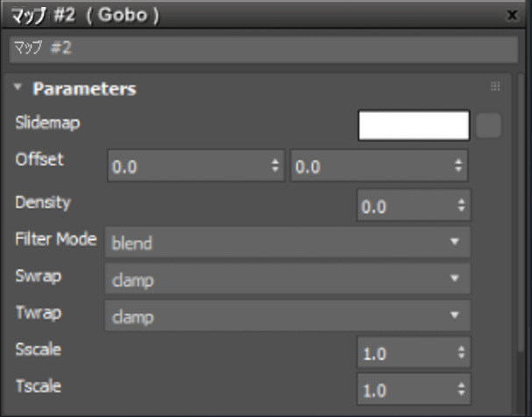Adjust the Density spinner arrows

coord(461,206)
